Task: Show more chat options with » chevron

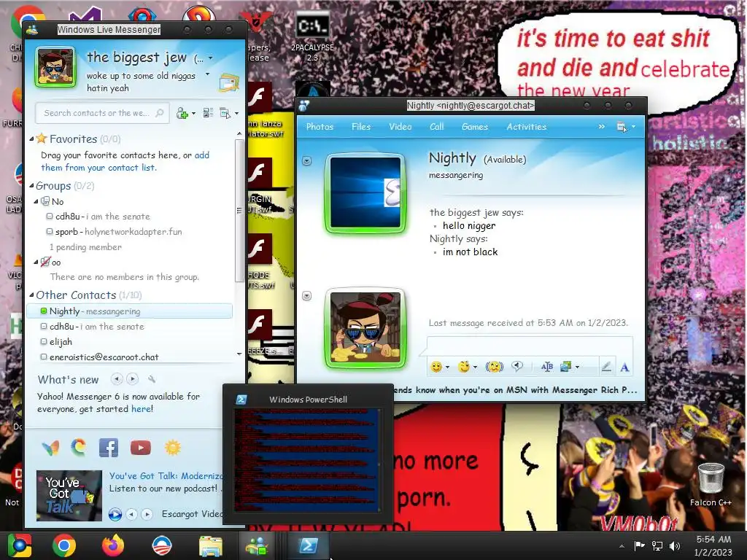Action: pos(601,127)
